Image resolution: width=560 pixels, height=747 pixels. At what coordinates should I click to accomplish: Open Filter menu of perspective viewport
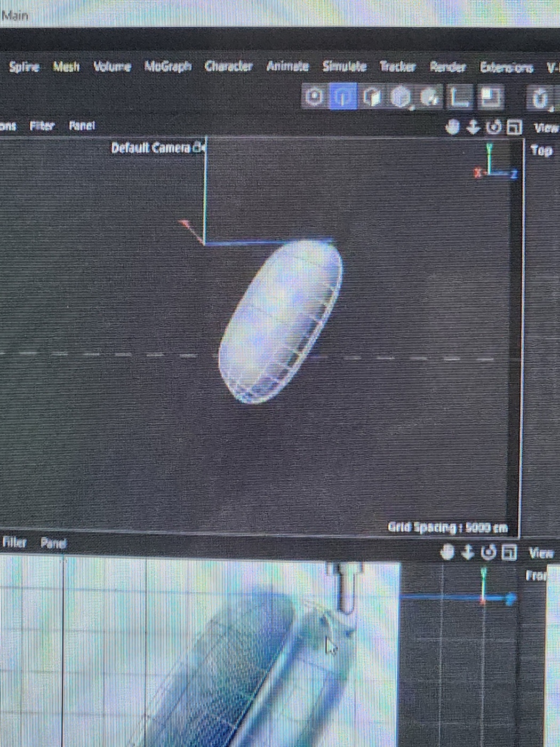pyautogui.click(x=42, y=126)
